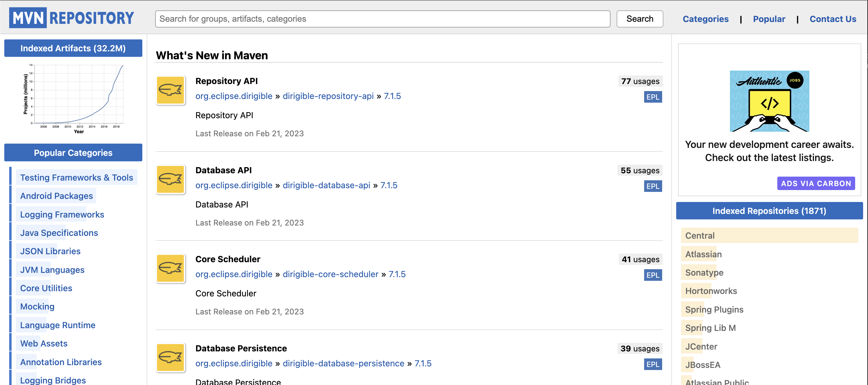Click the 39 usages badge
The width and height of the screenshot is (868, 385).
pos(640,348)
